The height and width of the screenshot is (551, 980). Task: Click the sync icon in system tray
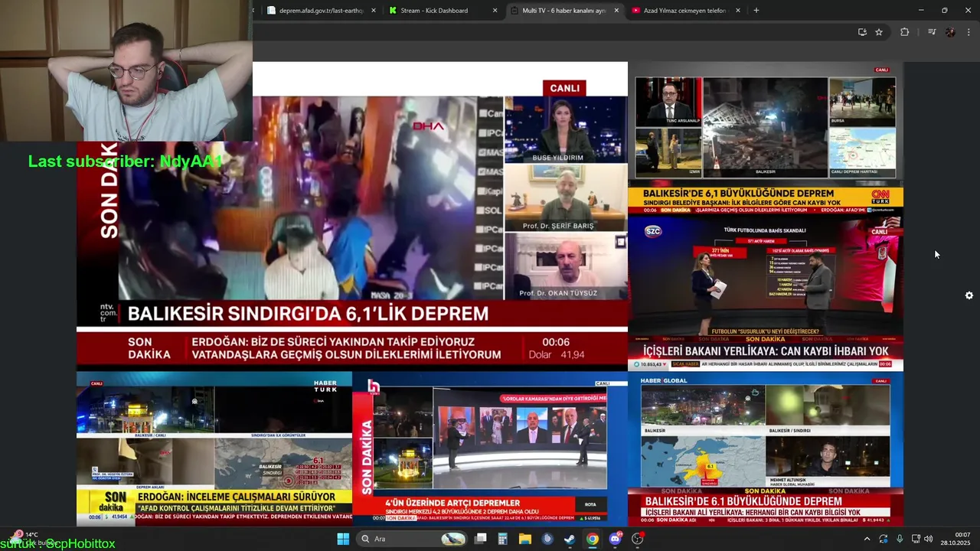[x=884, y=539]
